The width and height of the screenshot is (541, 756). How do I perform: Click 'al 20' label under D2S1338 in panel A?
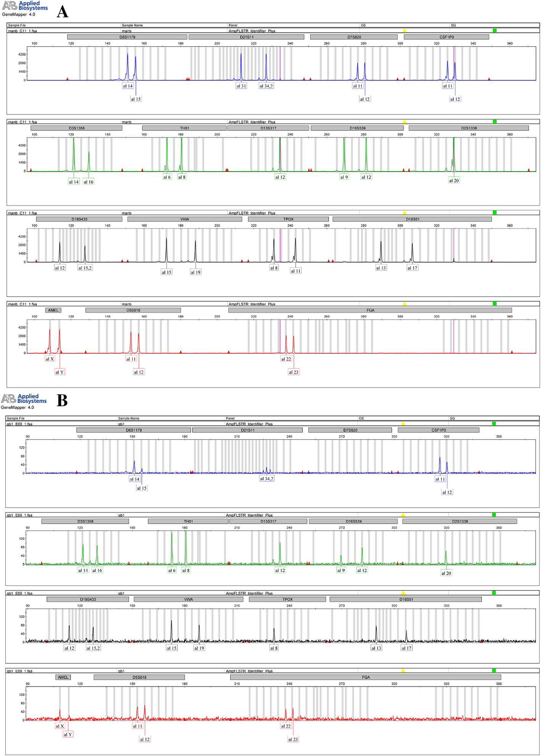click(454, 181)
